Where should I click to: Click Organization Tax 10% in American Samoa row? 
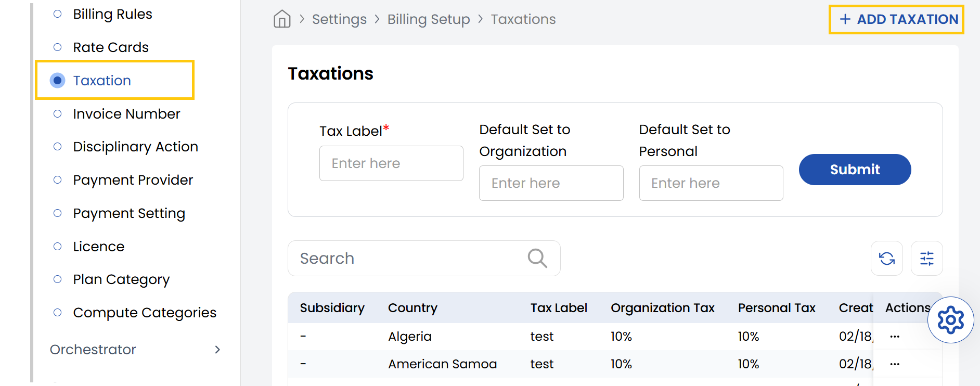(621, 364)
